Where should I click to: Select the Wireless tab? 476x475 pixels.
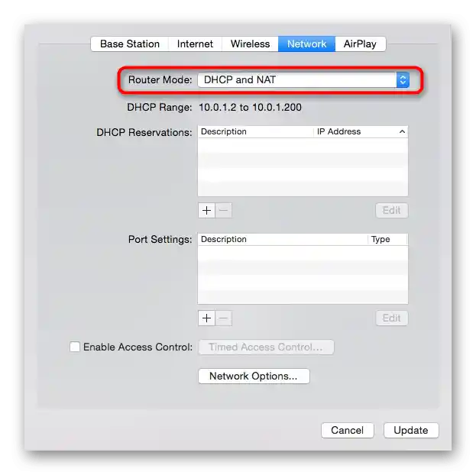click(x=250, y=44)
